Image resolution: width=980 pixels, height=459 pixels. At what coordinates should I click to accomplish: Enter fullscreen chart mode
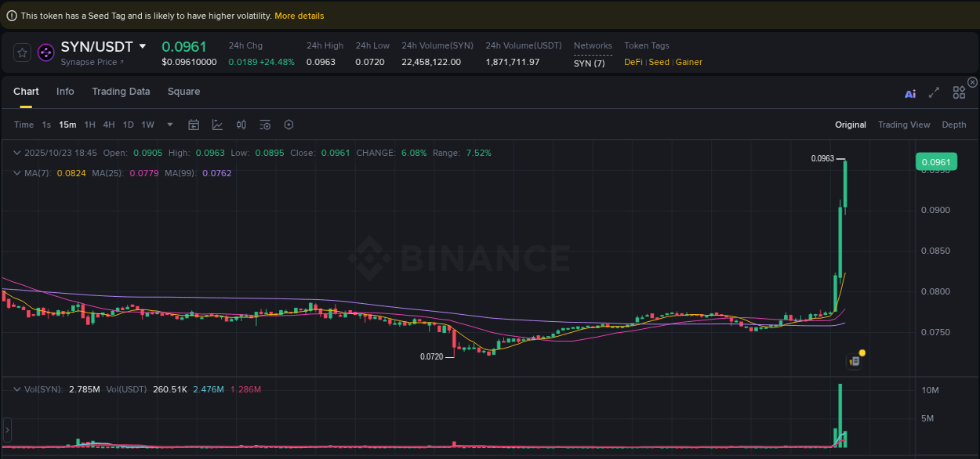click(x=934, y=92)
